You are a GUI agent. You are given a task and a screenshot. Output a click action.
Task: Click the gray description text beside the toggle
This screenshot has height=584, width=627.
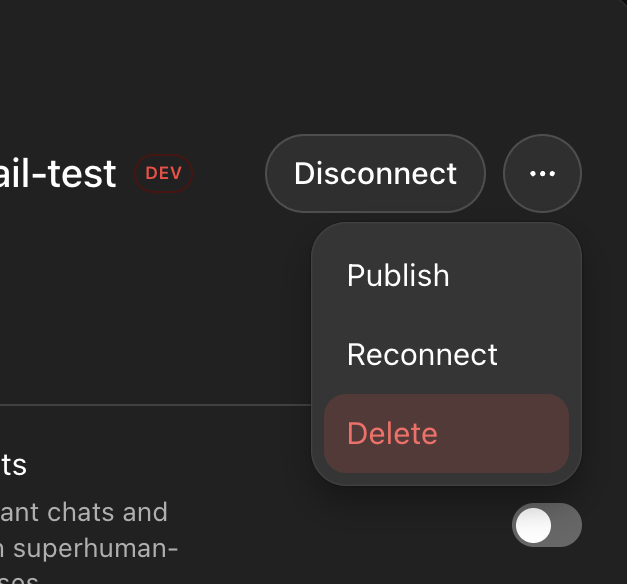85,531
